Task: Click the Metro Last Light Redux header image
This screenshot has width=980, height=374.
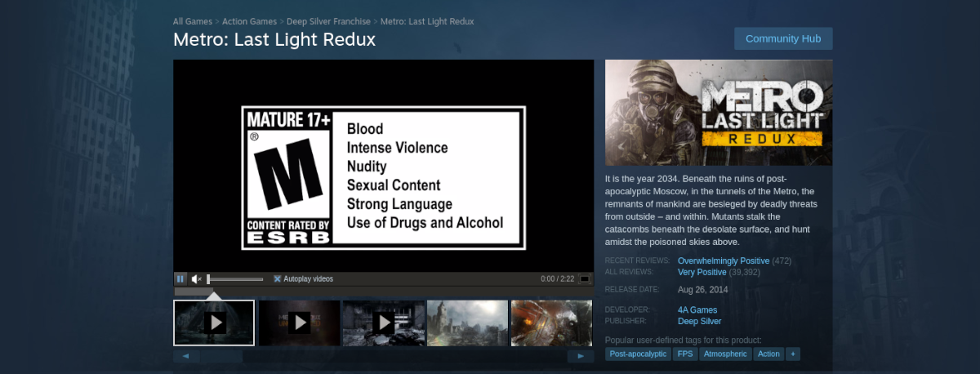Action: coord(719,113)
